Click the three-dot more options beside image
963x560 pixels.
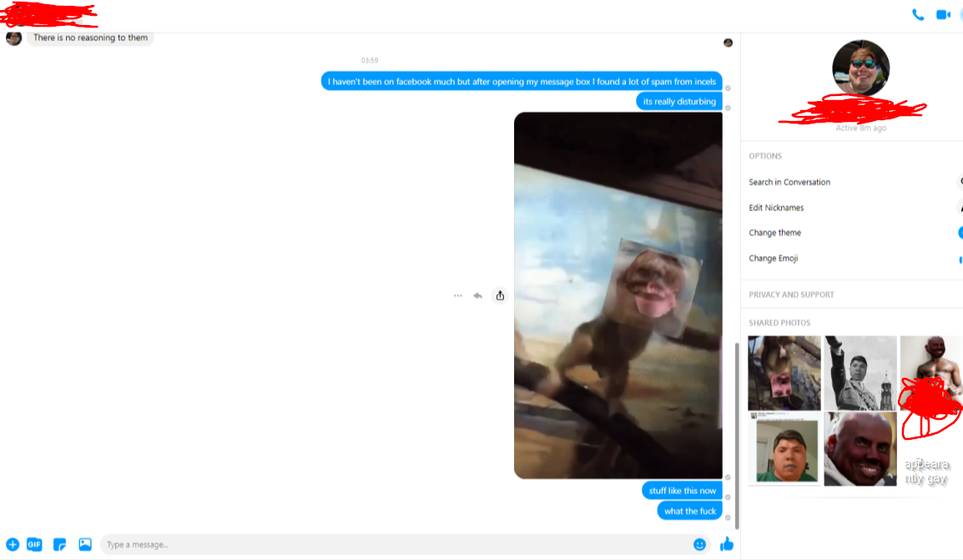pyautogui.click(x=457, y=296)
